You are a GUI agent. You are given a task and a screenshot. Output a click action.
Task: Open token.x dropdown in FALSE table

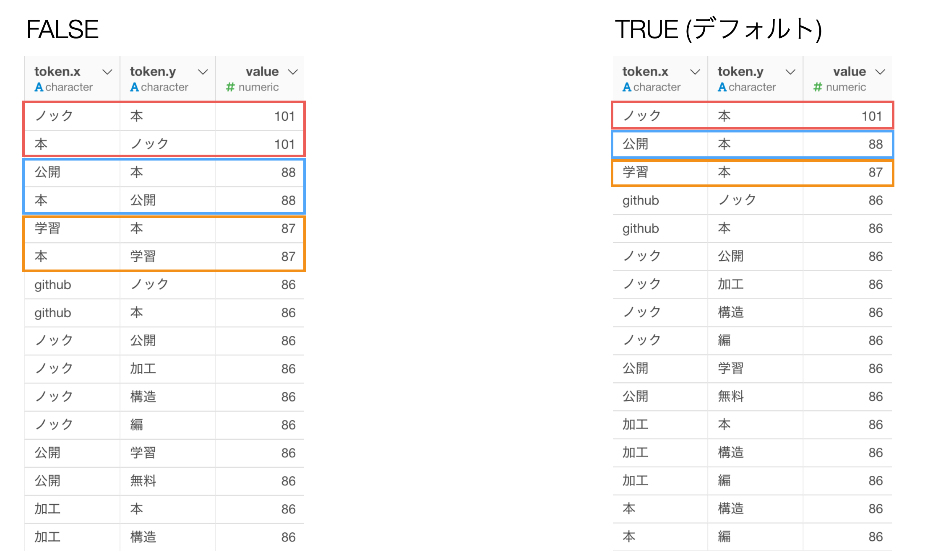[107, 72]
